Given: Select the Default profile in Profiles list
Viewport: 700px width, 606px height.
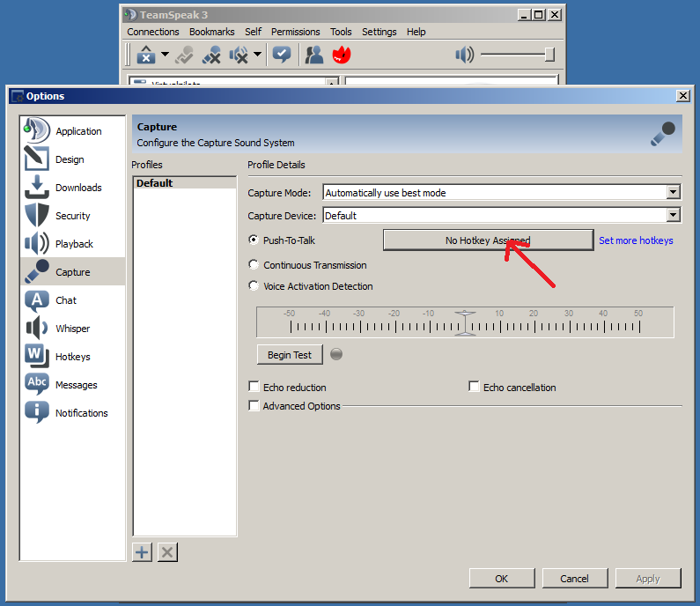Looking at the screenshot, I should pyautogui.click(x=184, y=183).
